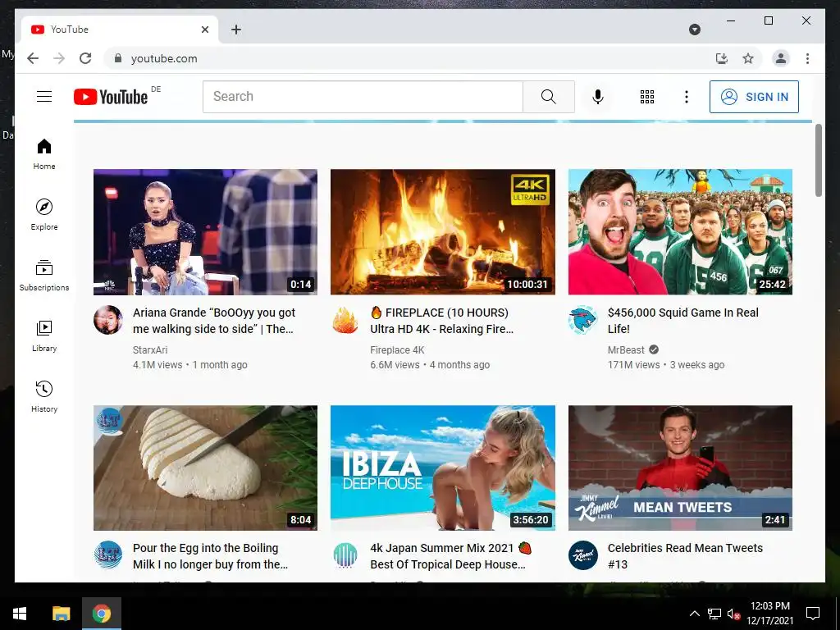Click the StarxAri channel avatar
This screenshot has width=840, height=630.
click(x=108, y=320)
